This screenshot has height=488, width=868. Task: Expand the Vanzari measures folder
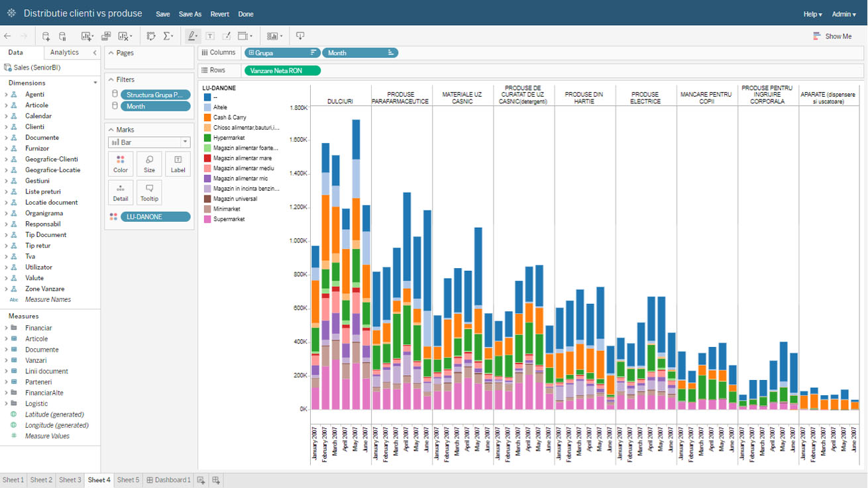pyautogui.click(x=6, y=361)
